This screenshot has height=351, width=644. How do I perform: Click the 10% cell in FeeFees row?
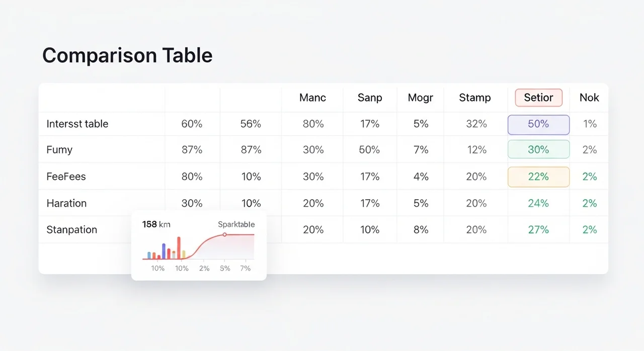point(251,177)
